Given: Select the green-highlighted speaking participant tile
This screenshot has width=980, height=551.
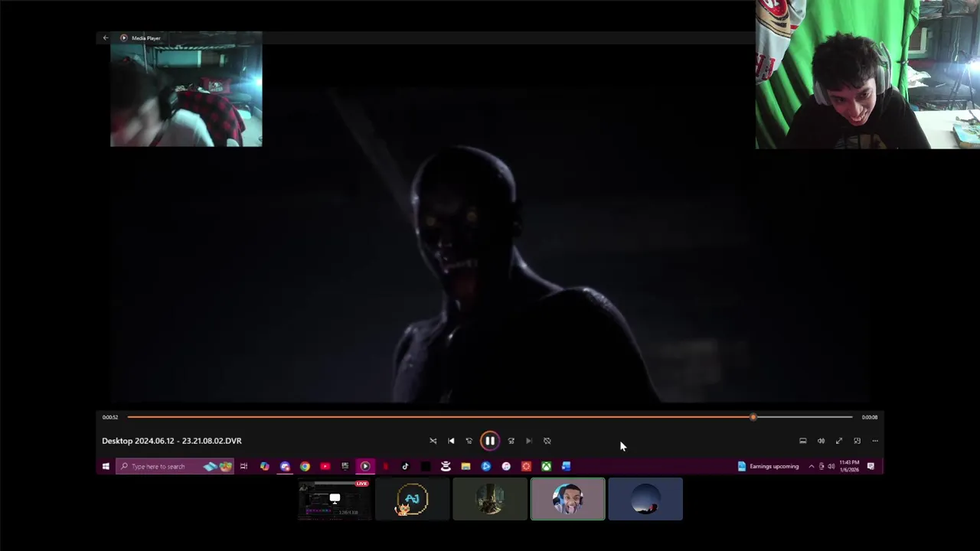Looking at the screenshot, I should [x=567, y=499].
